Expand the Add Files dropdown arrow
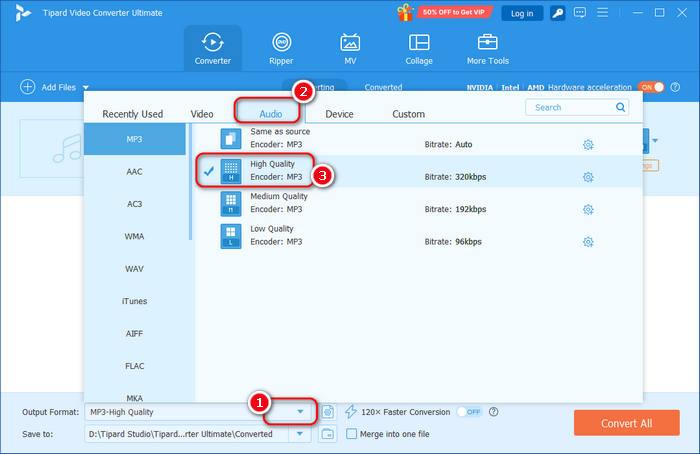700x454 pixels. [x=86, y=87]
